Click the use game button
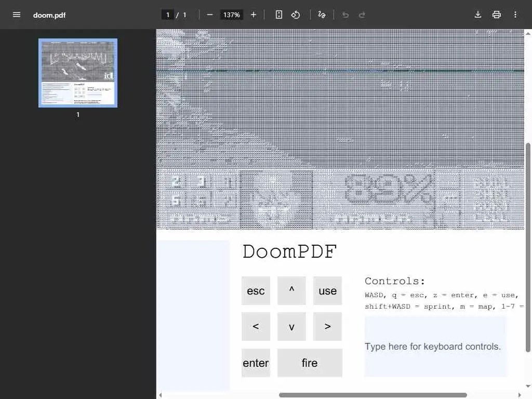This screenshot has width=532, height=399. pyautogui.click(x=327, y=290)
